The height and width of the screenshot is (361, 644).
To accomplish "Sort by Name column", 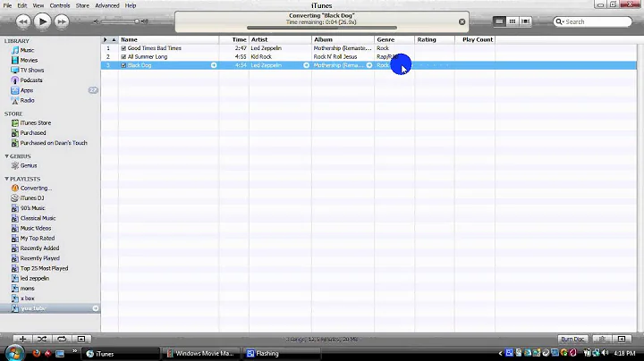I will [x=168, y=40].
